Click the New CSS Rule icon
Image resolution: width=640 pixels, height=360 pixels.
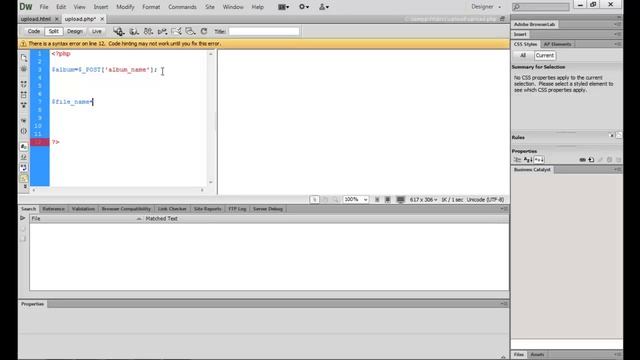(591, 160)
